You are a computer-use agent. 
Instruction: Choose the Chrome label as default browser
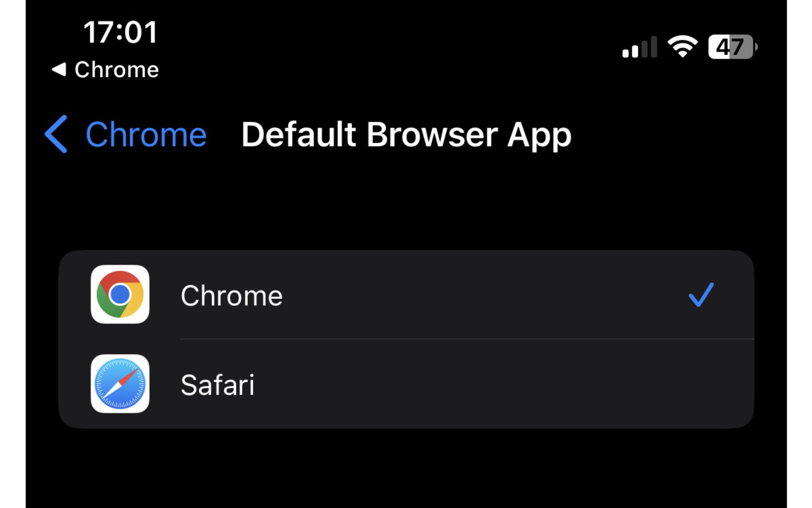pyautogui.click(x=231, y=295)
